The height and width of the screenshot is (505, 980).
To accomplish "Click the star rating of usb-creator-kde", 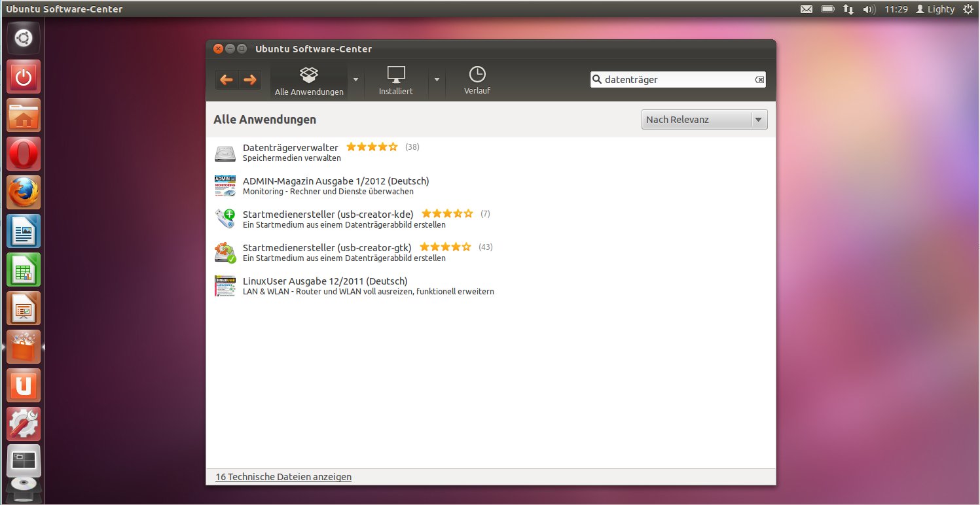I will pos(447,213).
